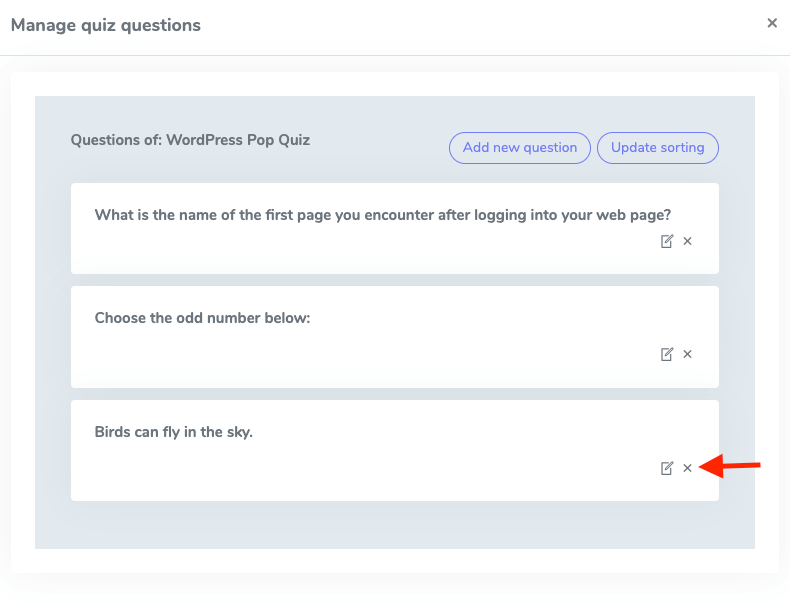The height and width of the screenshot is (606, 790).
Task: Click the 'Update sorting' button
Action: point(657,148)
